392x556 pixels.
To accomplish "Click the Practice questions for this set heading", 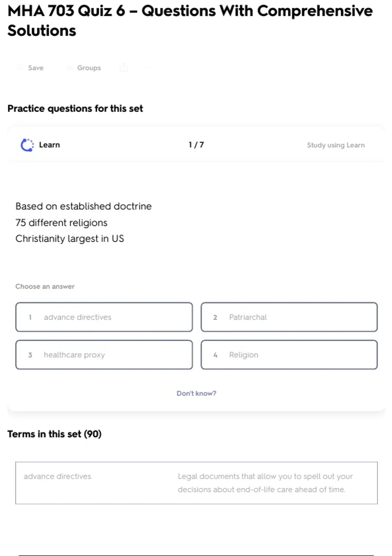I will [75, 108].
